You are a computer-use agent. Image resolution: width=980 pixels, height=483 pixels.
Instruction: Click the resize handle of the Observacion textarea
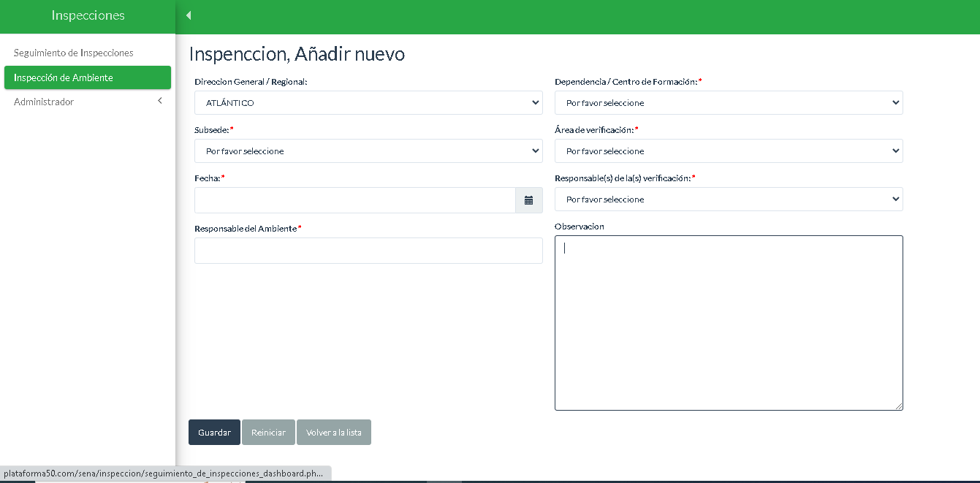pyautogui.click(x=898, y=406)
